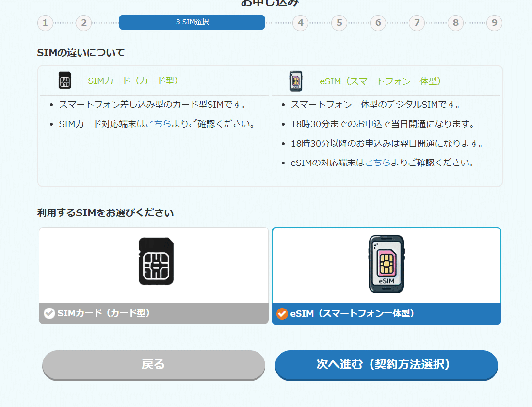This screenshot has height=407, width=532.
Task: Click step circle 4 in progress bar
Action: point(300,23)
